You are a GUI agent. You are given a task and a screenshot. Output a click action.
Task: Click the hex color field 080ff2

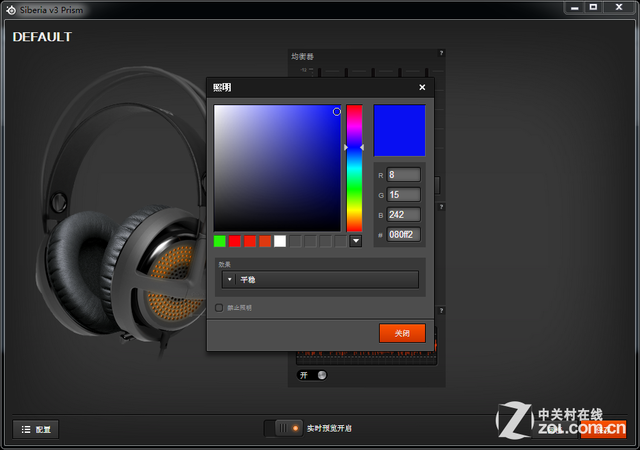[403, 235]
